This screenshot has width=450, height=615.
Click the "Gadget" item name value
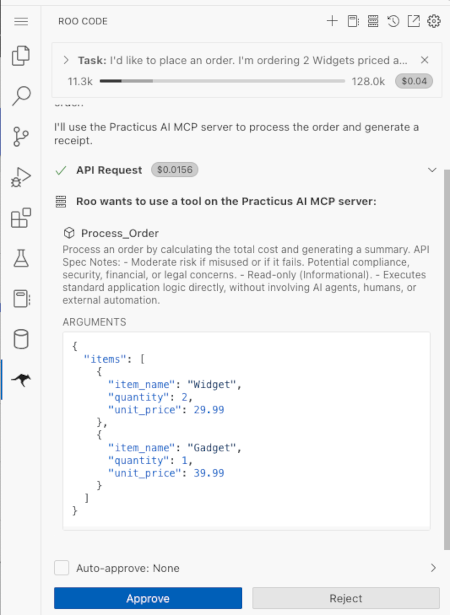click(211, 448)
